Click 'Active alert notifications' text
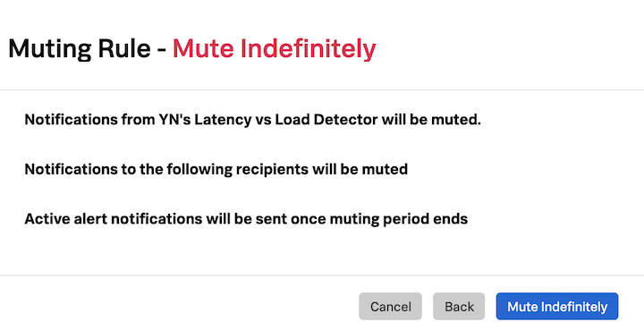The width and height of the screenshot is (644, 330). point(113,219)
